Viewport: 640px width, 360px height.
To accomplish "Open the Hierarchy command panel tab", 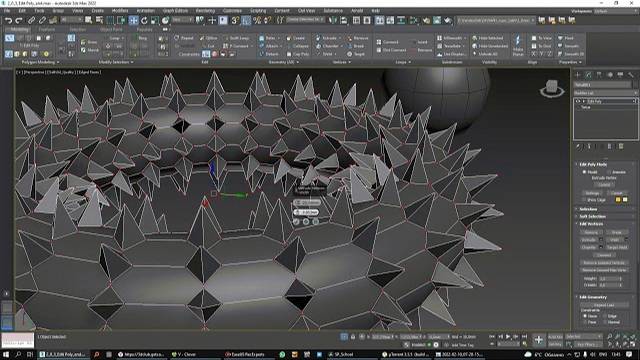I will (x=599, y=75).
